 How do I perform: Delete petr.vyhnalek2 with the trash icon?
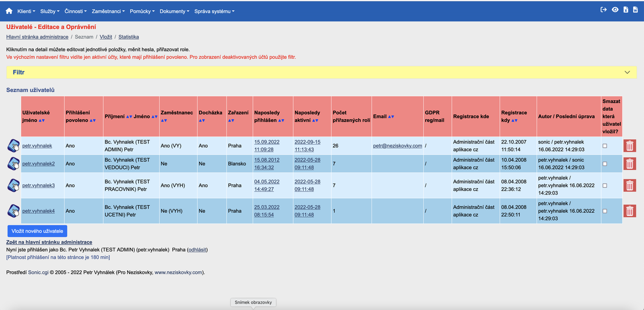[629, 163]
